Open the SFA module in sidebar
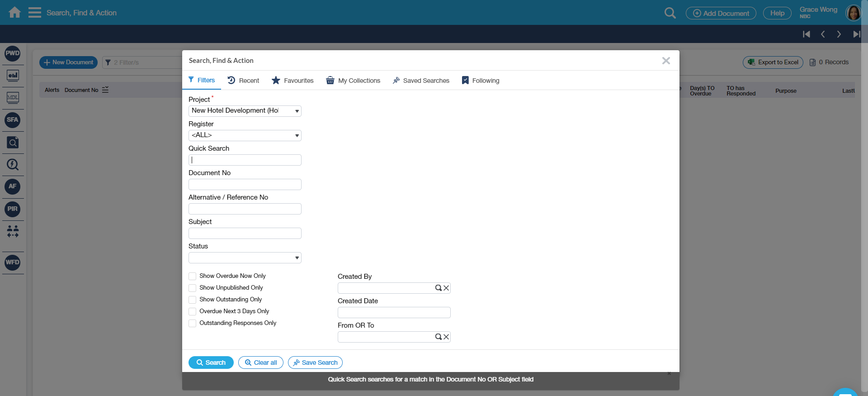Screen dimensions: 868x396 coord(13,120)
